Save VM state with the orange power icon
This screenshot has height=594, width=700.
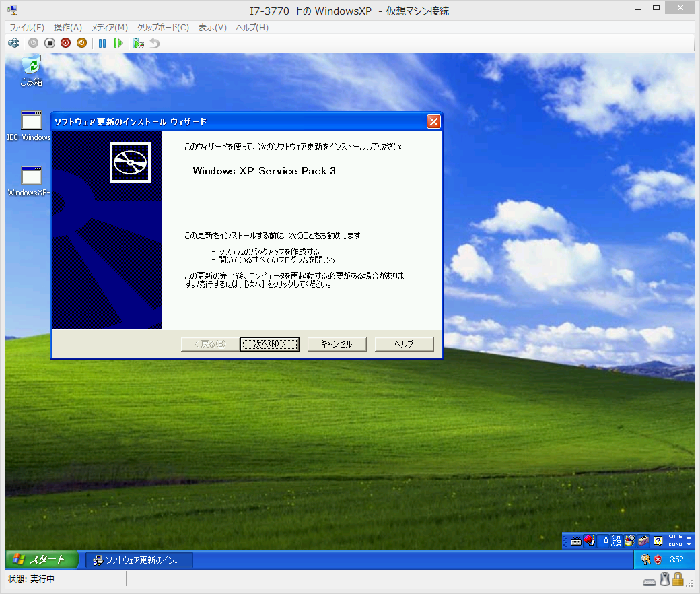point(81,43)
